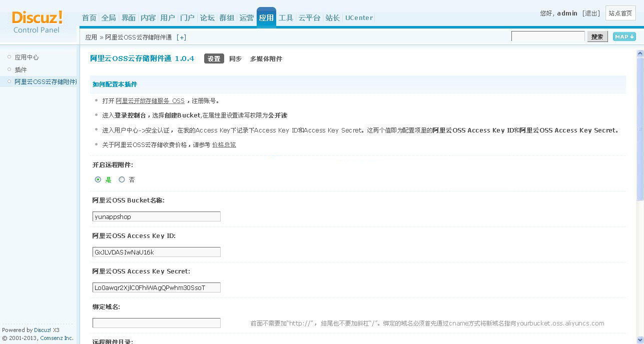The width and height of the screenshot is (644, 344).
Task: Click the scrollbar up arrow
Action: [639, 53]
